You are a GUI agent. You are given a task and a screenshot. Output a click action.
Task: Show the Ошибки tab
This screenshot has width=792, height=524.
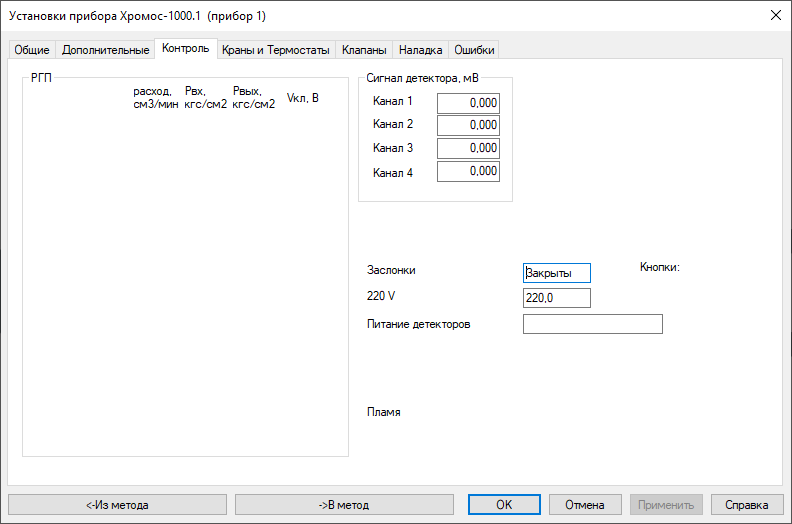click(473, 50)
